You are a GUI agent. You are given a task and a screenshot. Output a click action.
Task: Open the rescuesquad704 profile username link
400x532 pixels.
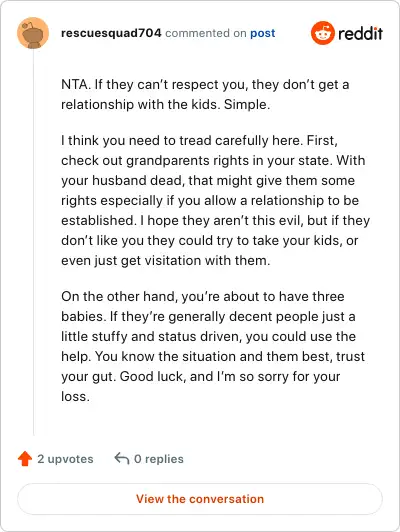(x=111, y=33)
